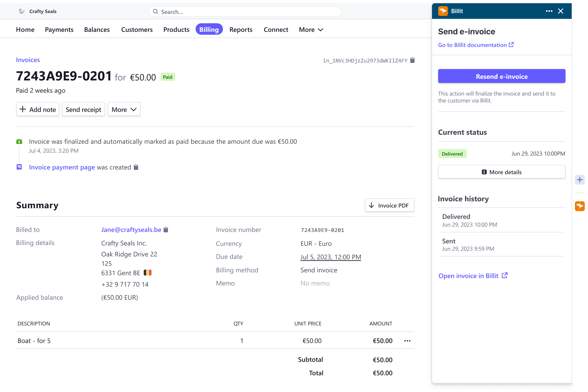This screenshot has height=392, width=588.
Task: Copy the invoice payment page link icon
Action: 136,167
